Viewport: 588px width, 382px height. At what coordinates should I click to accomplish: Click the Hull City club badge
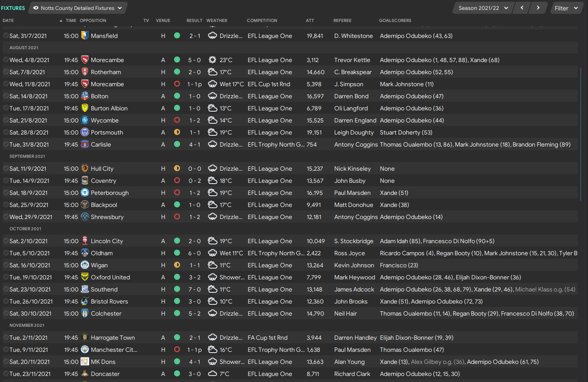point(85,169)
